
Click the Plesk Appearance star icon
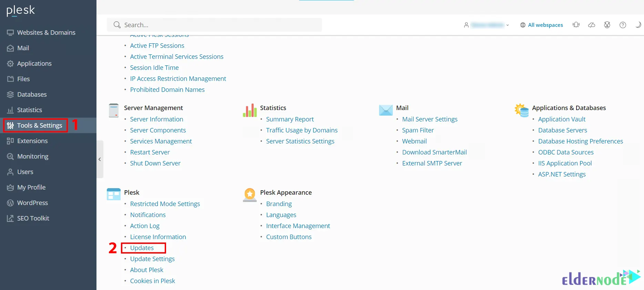[x=249, y=195]
